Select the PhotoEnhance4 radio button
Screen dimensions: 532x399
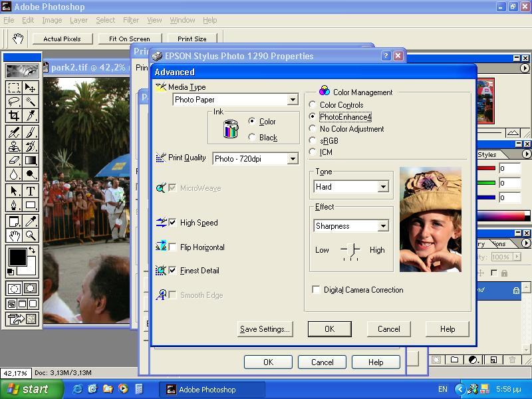coord(313,116)
